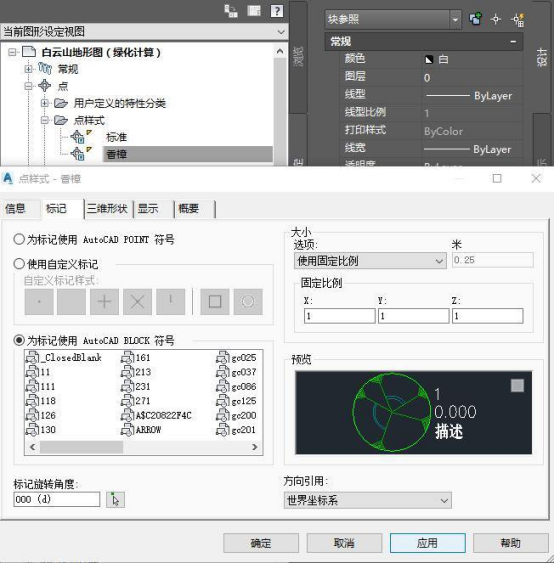Click the help question mark icon
The image size is (554, 563).
pyautogui.click(x=276, y=11)
